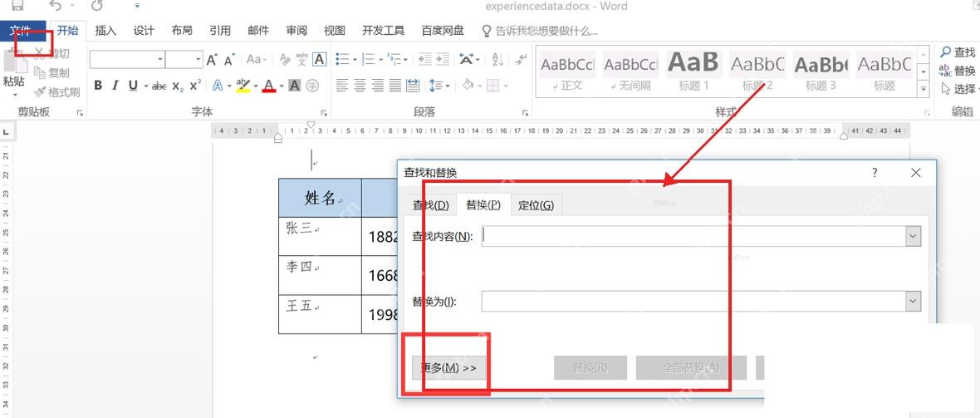Screen dimensions: 980x418
Task: Click the enclosed character icon
Action: click(312, 86)
